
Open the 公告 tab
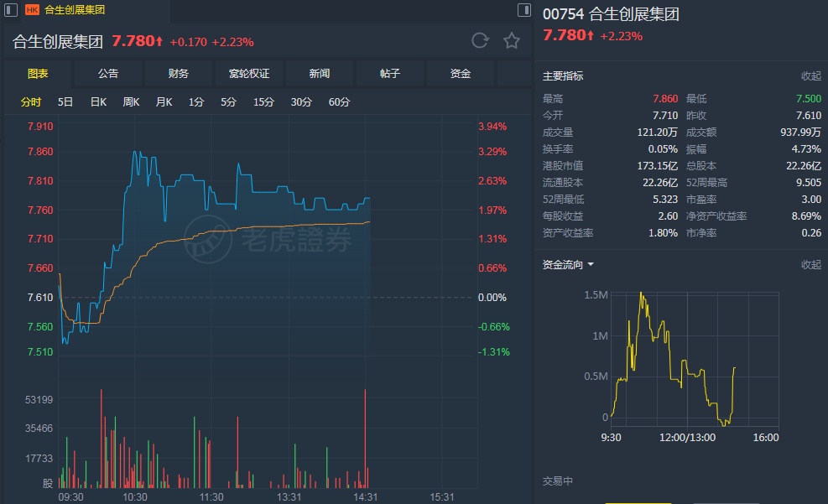click(108, 73)
